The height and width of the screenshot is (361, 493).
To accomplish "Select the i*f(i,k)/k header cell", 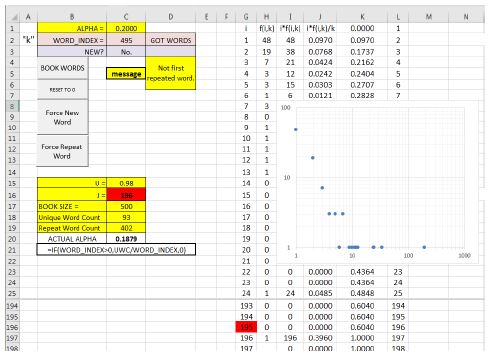I will tap(320, 28).
